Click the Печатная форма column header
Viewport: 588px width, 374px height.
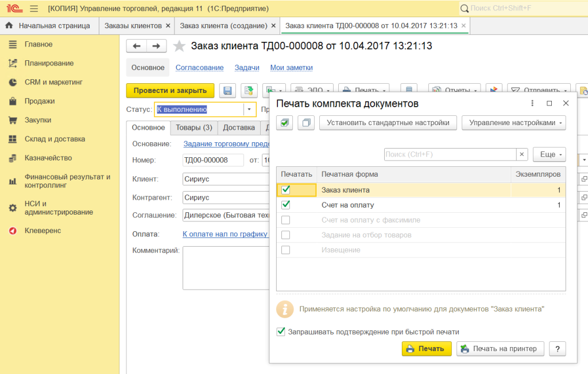(x=414, y=174)
